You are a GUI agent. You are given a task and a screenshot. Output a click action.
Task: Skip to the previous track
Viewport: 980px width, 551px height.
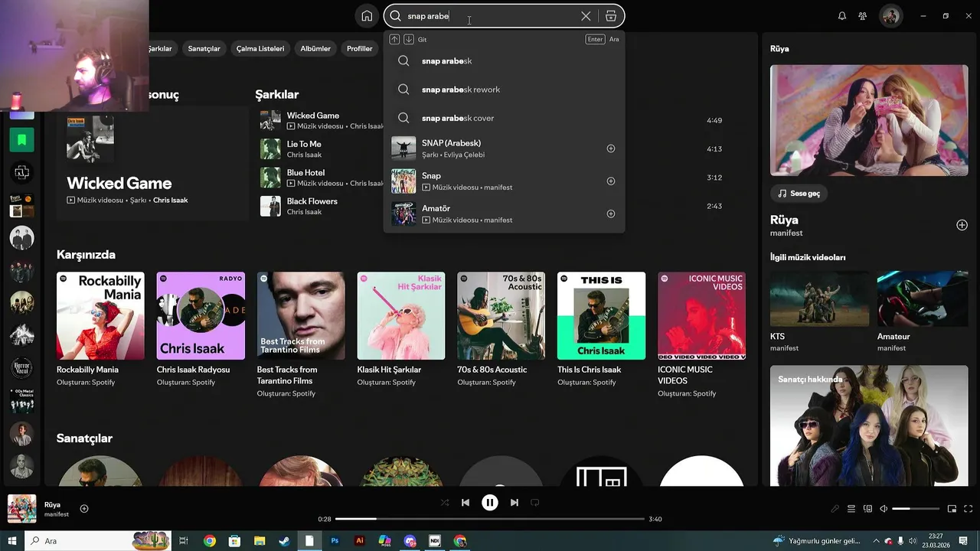[x=465, y=503]
